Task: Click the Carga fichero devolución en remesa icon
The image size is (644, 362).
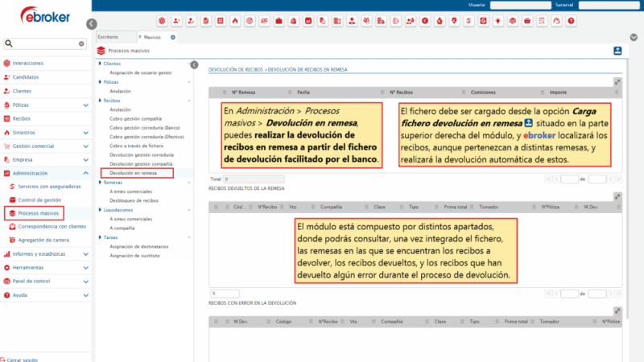Action: [617, 51]
